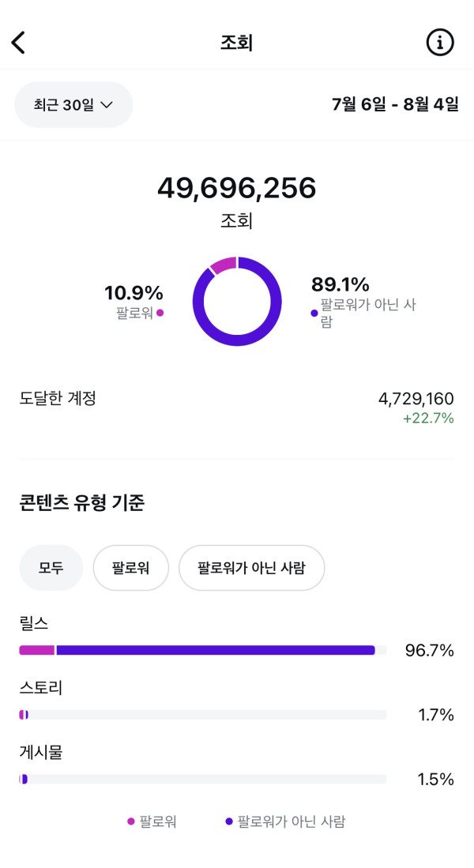
Task: Tap the 릴스 progress bar
Action: click(x=202, y=650)
